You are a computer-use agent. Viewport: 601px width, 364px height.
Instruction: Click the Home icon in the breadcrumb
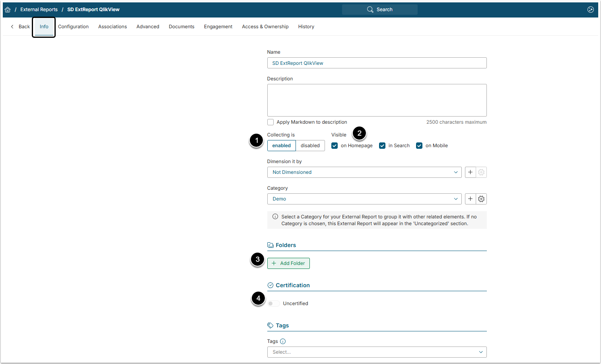click(8, 10)
